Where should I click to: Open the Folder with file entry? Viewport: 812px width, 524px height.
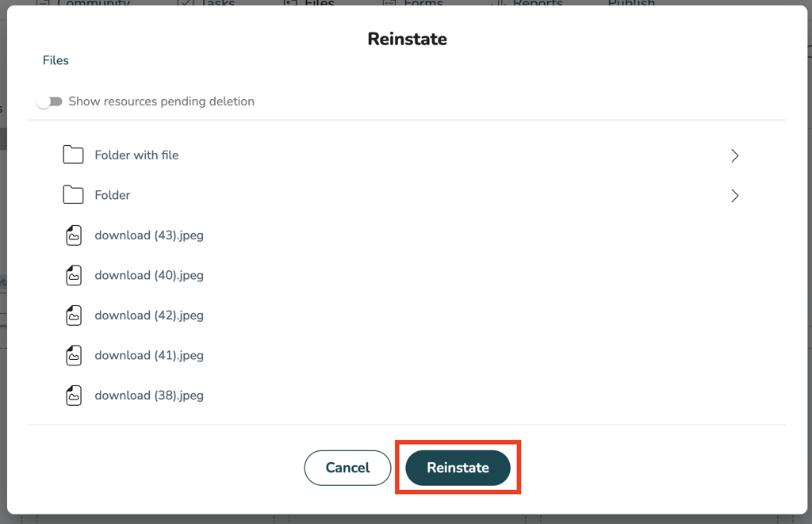click(x=136, y=155)
